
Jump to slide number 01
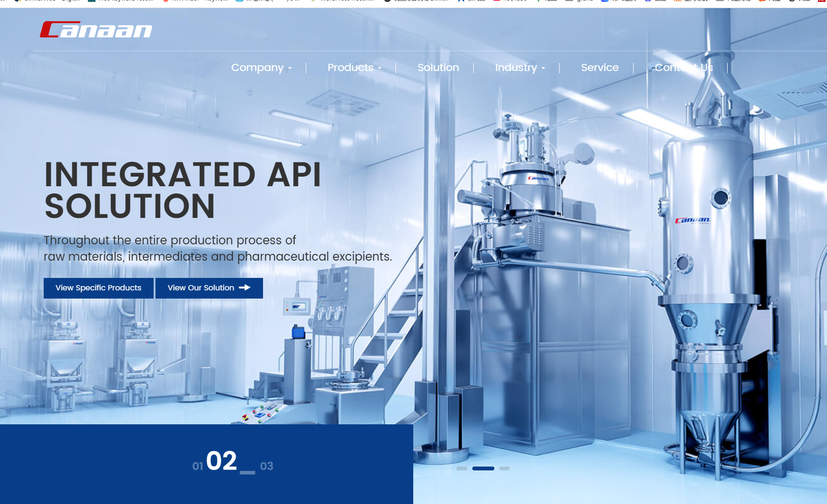197,466
